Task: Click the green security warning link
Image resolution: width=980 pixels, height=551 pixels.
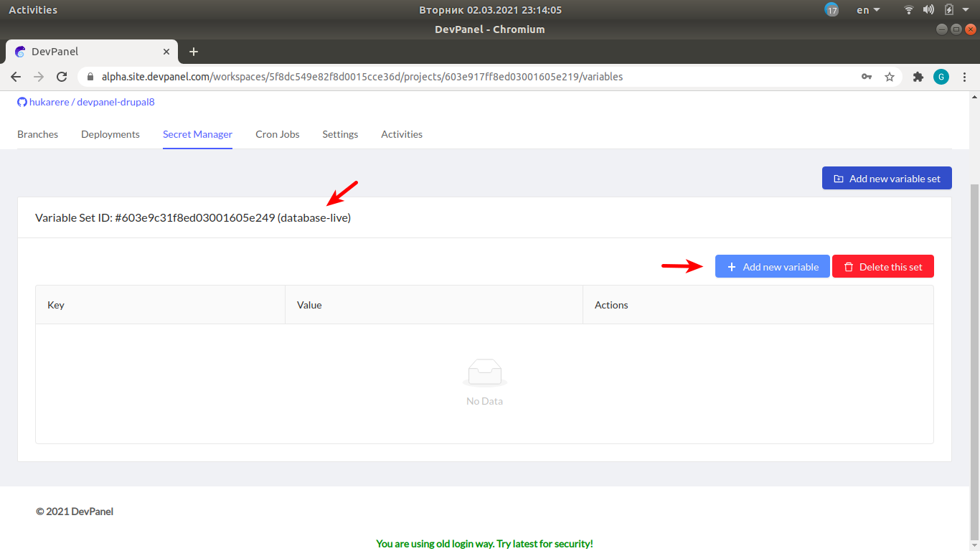Action: 484,543
